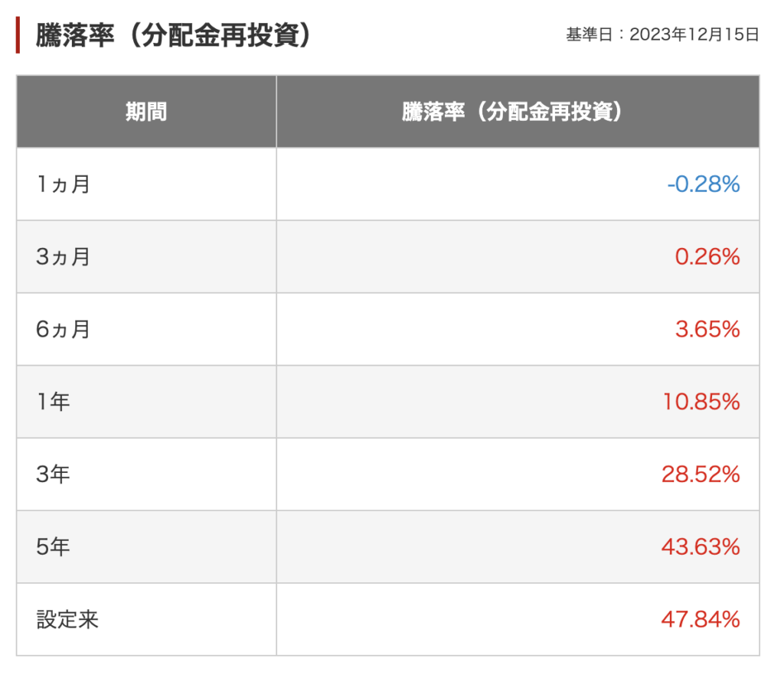Click the 0.26% return value
The image size is (784, 678).
pos(707,257)
